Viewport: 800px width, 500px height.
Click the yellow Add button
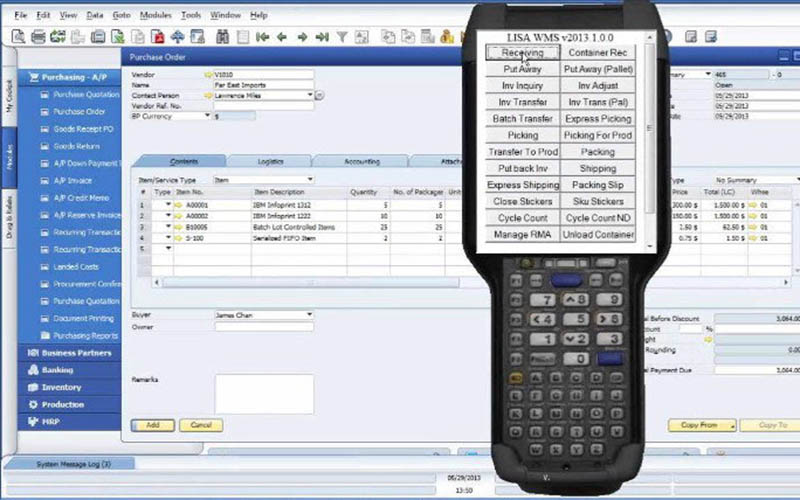(153, 425)
